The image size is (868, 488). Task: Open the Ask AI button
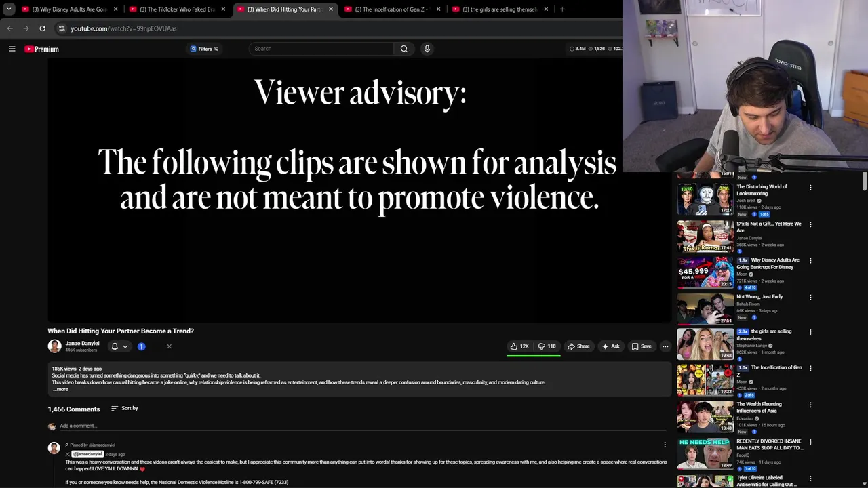click(x=611, y=346)
